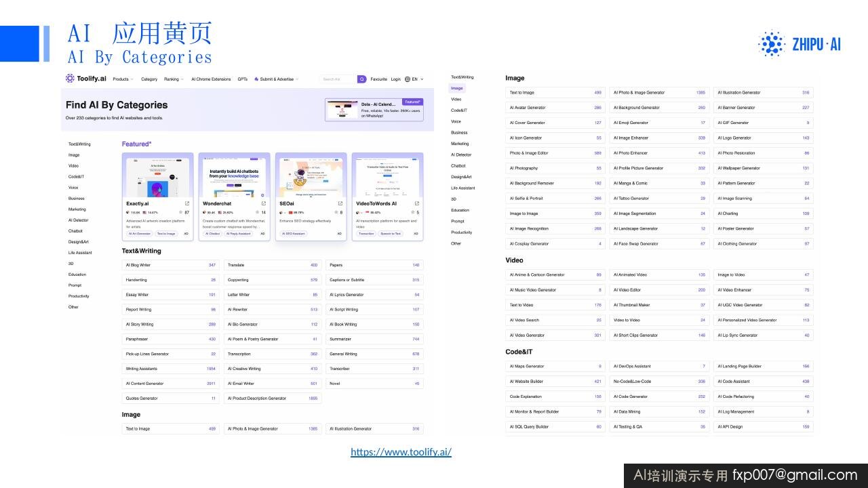Open AI Chrome Extensions in the navbar

(x=211, y=79)
